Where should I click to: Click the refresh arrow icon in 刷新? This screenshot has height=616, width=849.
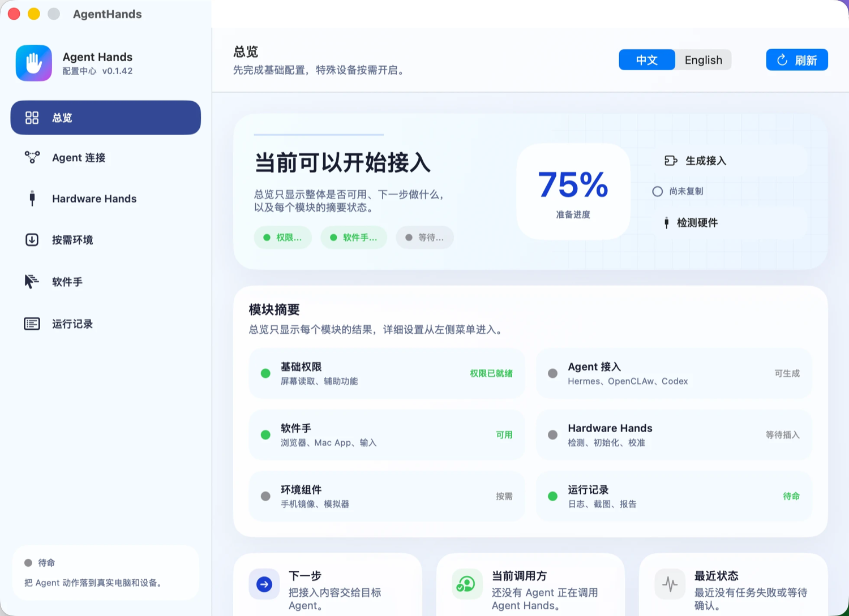click(782, 60)
